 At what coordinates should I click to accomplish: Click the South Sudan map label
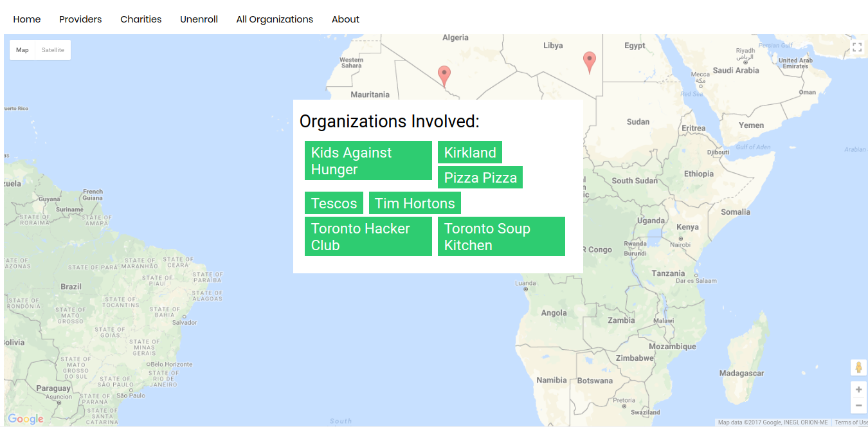tap(635, 181)
